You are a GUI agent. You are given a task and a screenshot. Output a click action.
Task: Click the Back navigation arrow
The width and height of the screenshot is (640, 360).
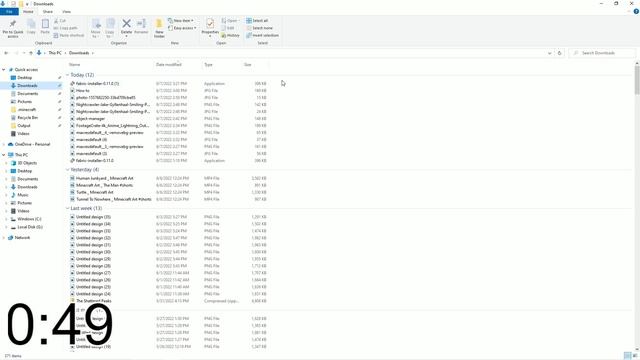click(6, 53)
